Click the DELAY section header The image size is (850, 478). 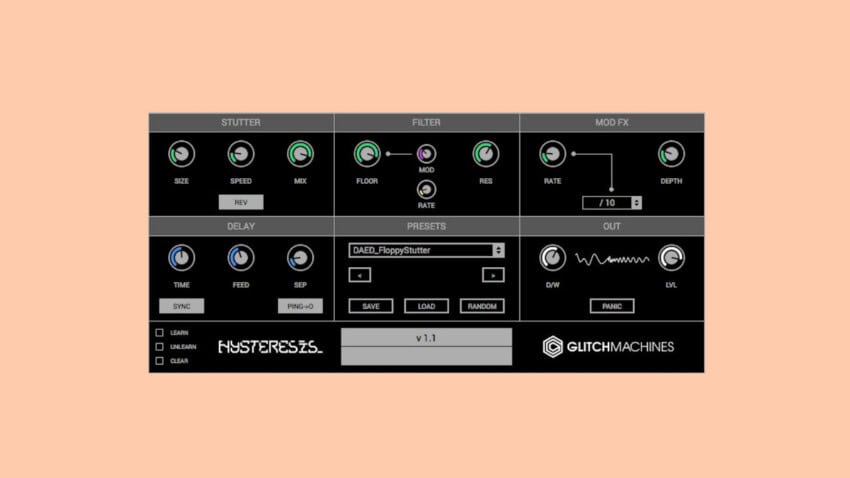point(241,227)
